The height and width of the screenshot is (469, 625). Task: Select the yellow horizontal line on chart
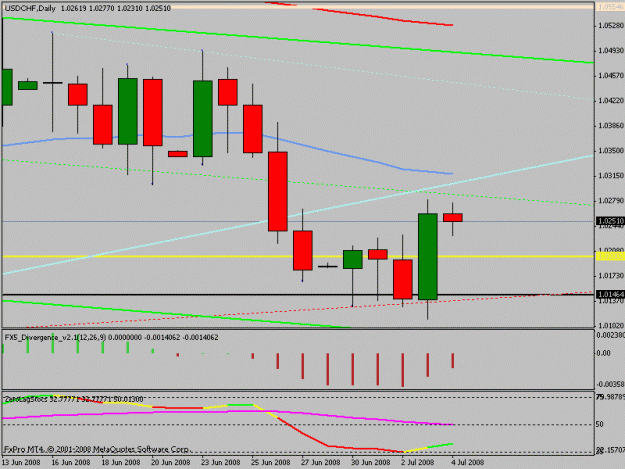point(298,257)
